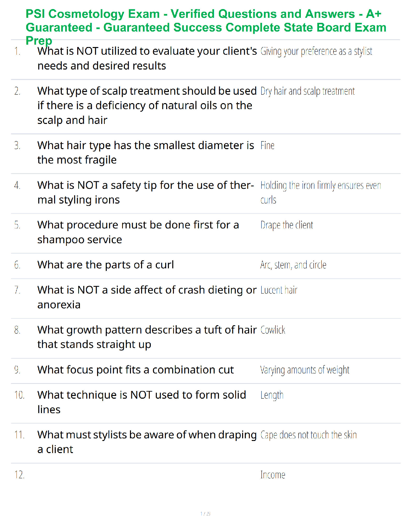
Task: Click answer 'Varying amounts of weight'
Action: click(x=305, y=370)
